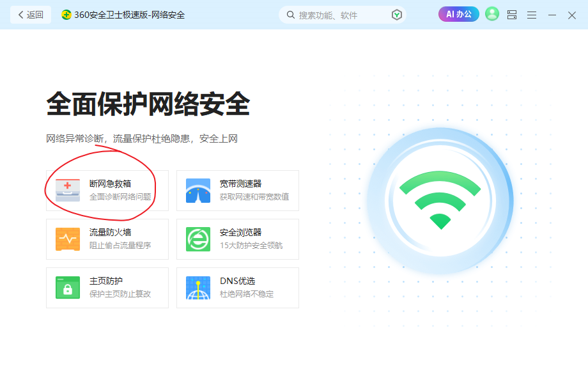Launch the 宽带测速器 speed test tool

237,189
